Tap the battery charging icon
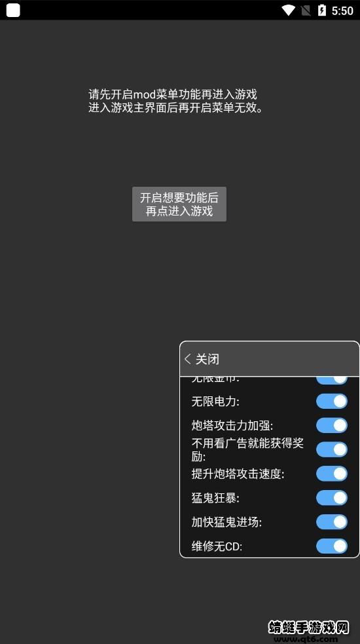The height and width of the screenshot is (644, 360). tap(322, 10)
